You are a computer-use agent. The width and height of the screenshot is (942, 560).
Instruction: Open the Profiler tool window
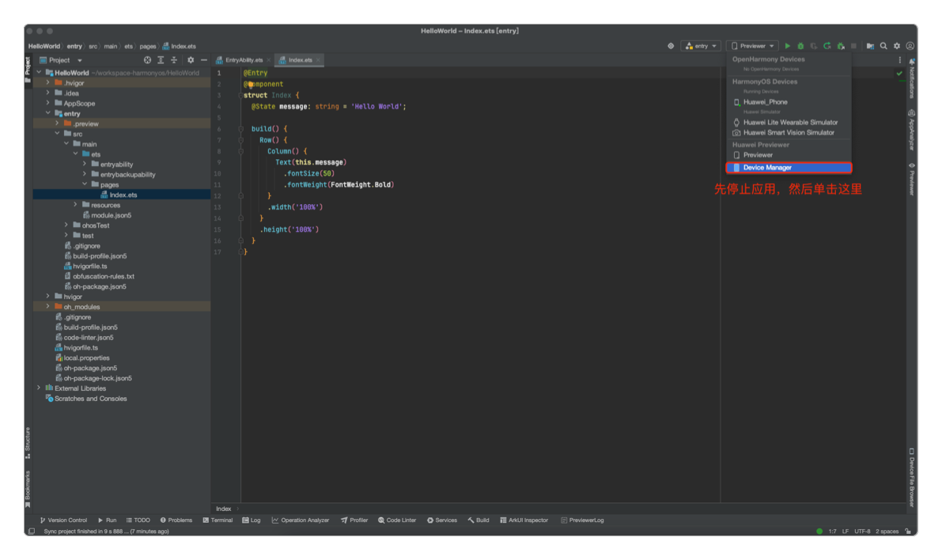(x=354, y=520)
